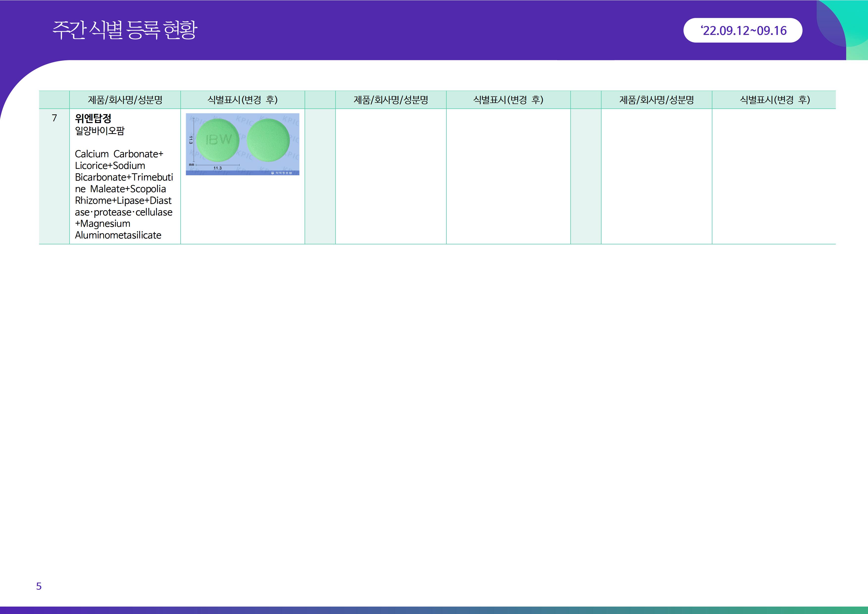Click first 제품/회사명/성분명 column header

click(125, 100)
